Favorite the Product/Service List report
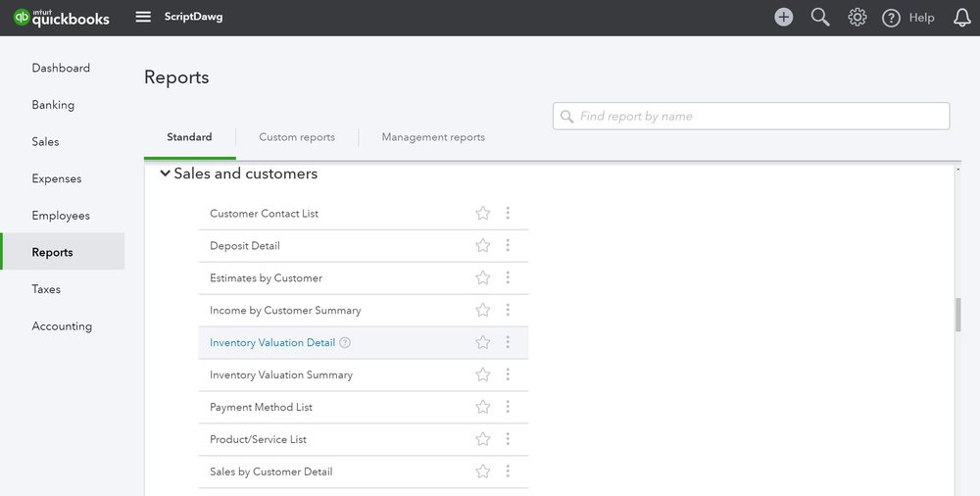The height and width of the screenshot is (496, 980). [x=482, y=439]
